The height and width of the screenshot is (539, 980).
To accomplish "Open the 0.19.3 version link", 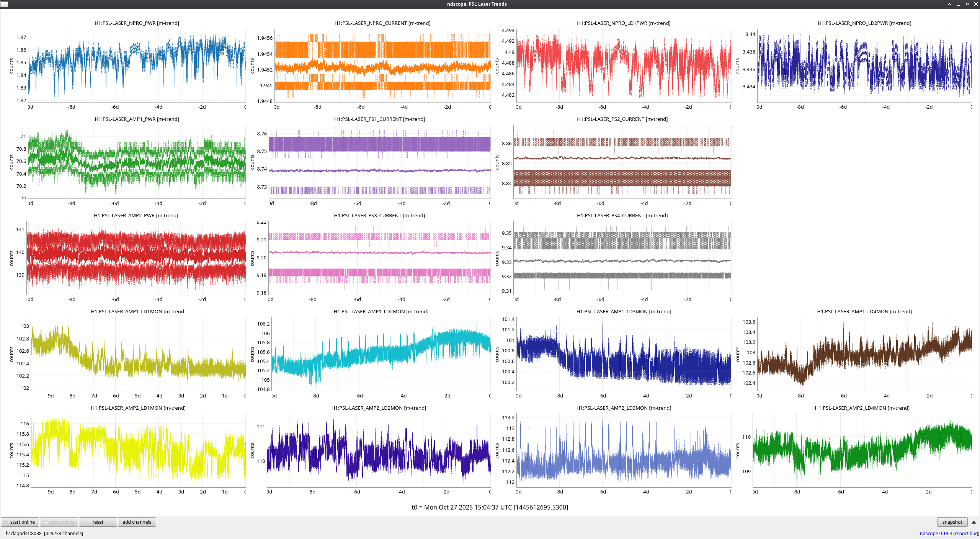I will (x=946, y=533).
